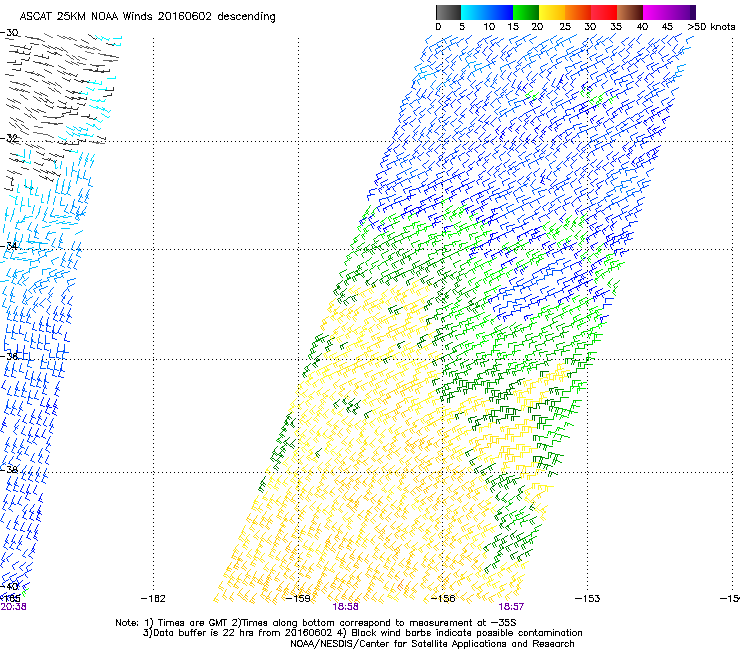Click the brown 35-40 knots legend swatch
This screenshot has width=740, height=650.
[630, 12]
